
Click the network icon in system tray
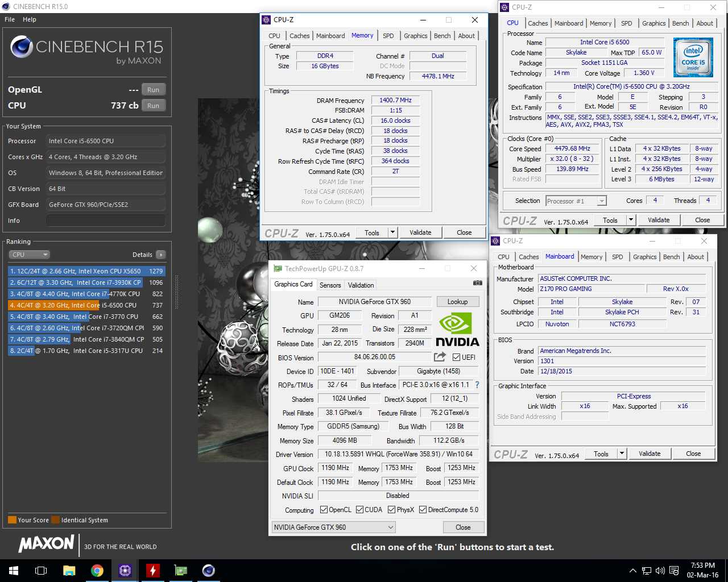(x=647, y=571)
